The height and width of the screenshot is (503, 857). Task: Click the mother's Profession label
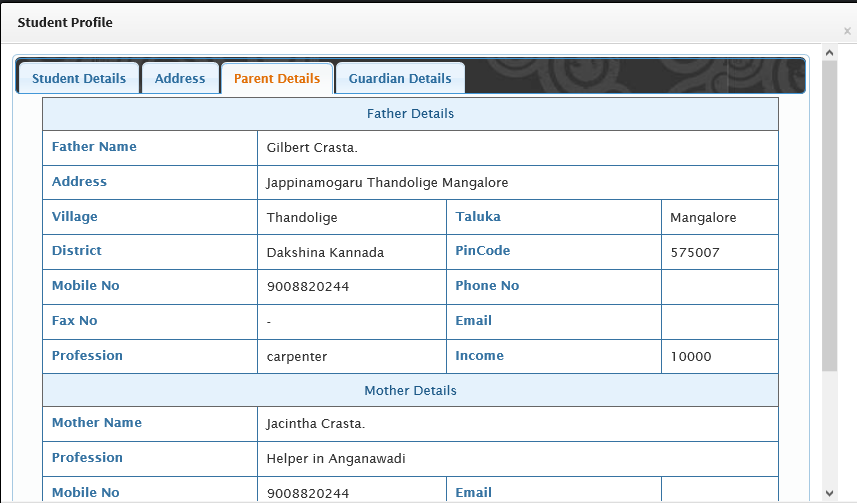click(87, 458)
